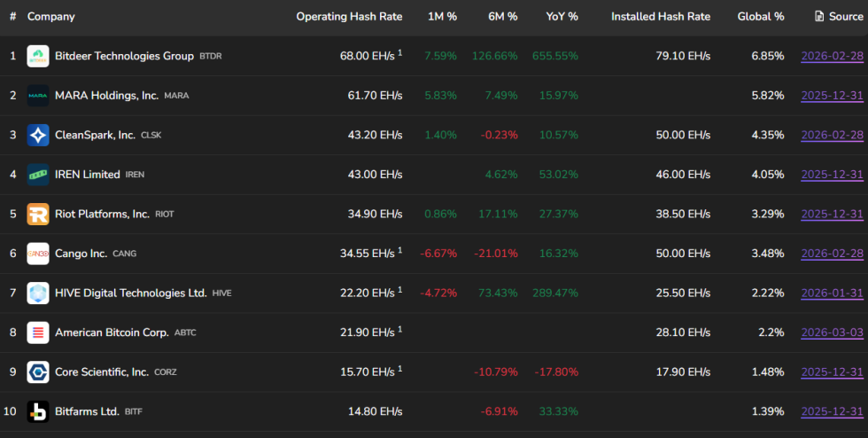Sort by the YoY % column header
This screenshot has width=868, height=438.
click(x=562, y=17)
